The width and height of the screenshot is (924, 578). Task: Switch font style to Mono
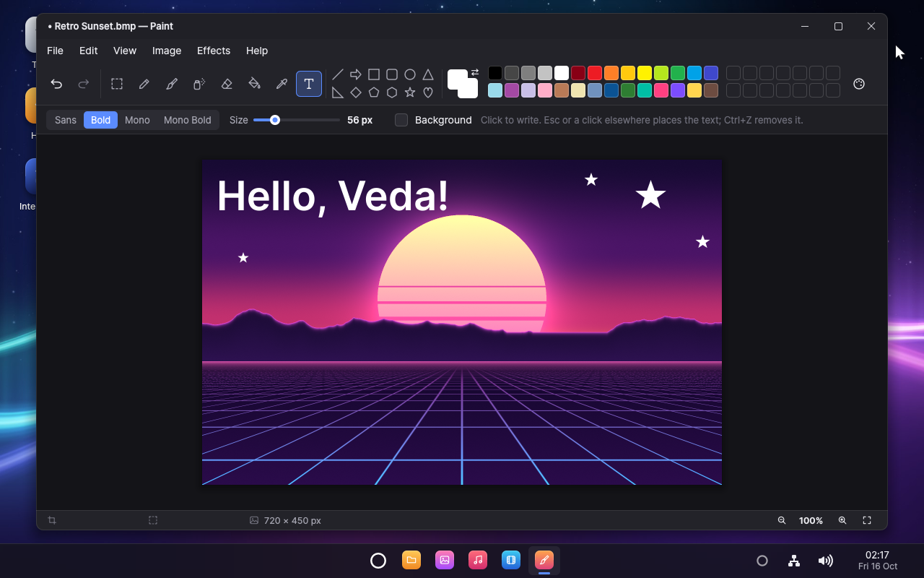tap(137, 120)
